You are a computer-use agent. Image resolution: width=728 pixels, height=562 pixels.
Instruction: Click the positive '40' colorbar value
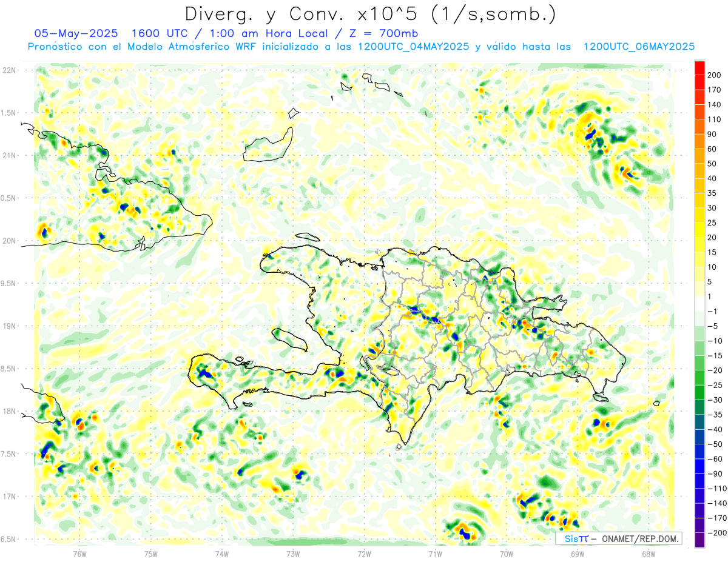712,178
